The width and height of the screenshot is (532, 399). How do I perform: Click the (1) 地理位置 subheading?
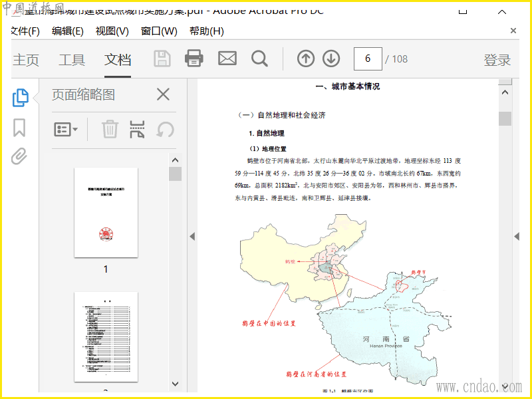[x=268, y=149]
